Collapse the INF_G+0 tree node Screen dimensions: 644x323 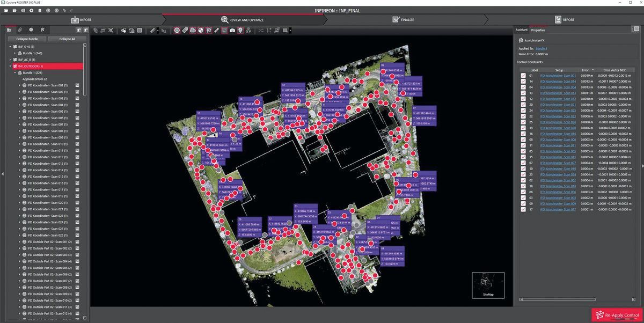(x=10, y=47)
